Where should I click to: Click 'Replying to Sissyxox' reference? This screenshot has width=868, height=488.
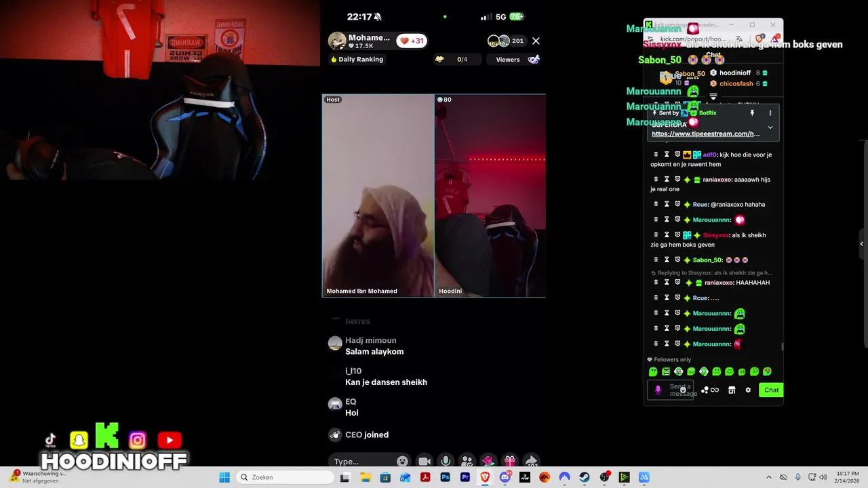(711, 273)
